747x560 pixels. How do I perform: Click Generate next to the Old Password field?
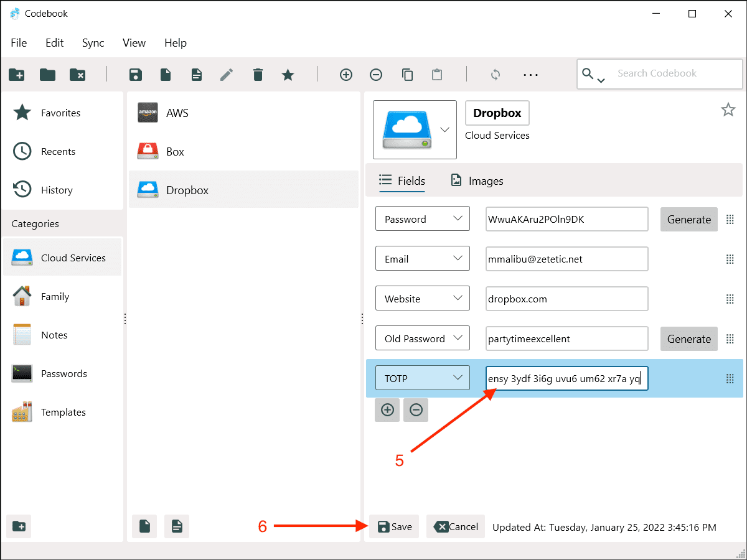coord(689,339)
